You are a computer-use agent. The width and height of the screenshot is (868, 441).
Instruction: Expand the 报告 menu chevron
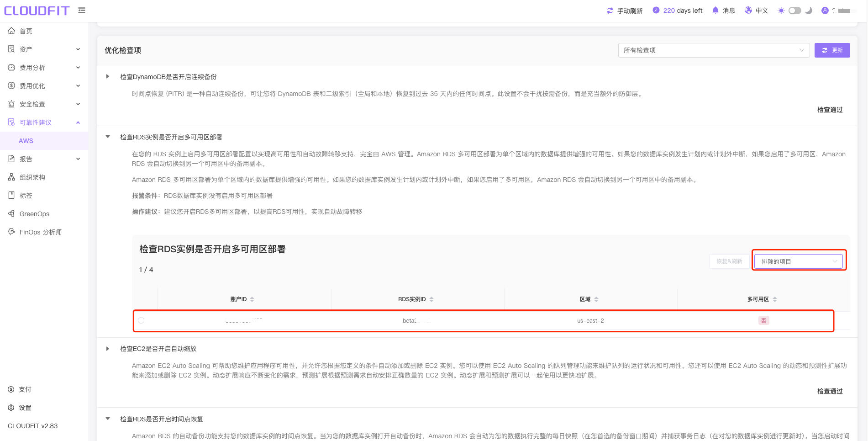(x=78, y=159)
